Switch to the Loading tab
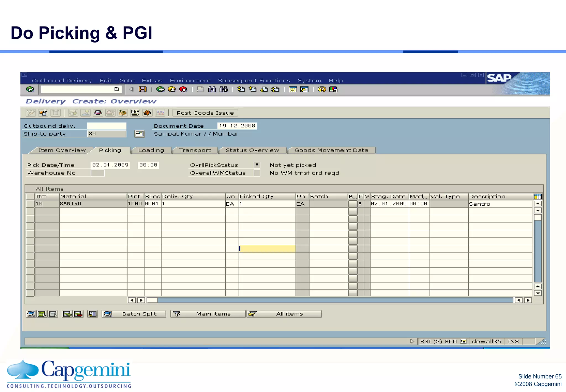The image size is (566, 392). (x=151, y=150)
